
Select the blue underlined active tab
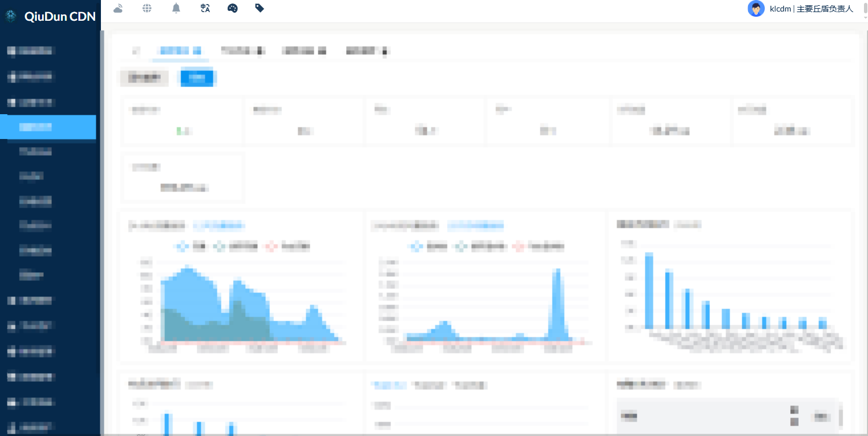coord(180,51)
